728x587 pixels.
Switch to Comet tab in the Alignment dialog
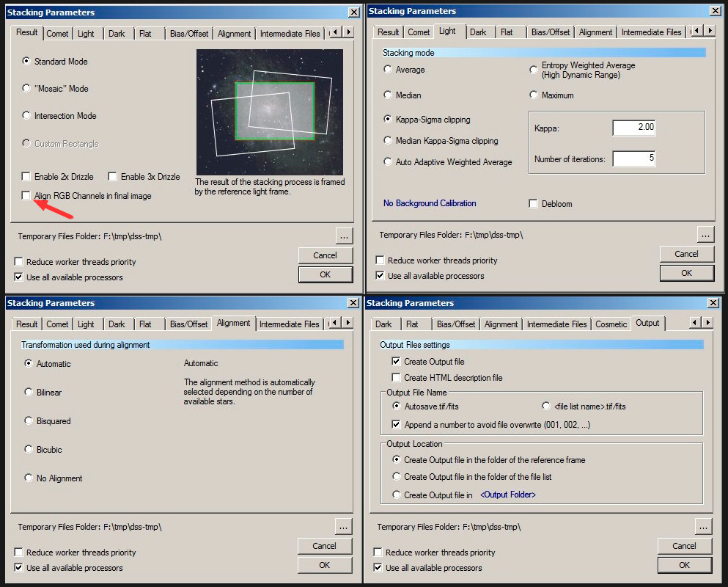pyautogui.click(x=57, y=324)
